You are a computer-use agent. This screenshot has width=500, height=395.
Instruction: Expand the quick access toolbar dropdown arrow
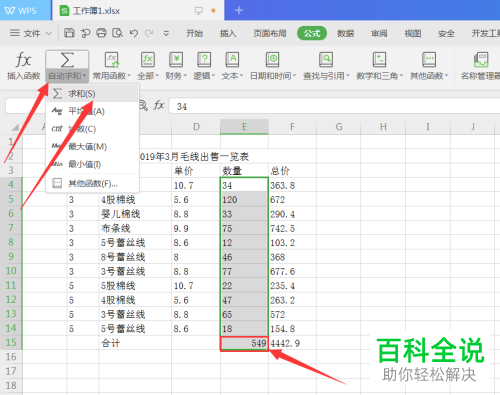166,33
